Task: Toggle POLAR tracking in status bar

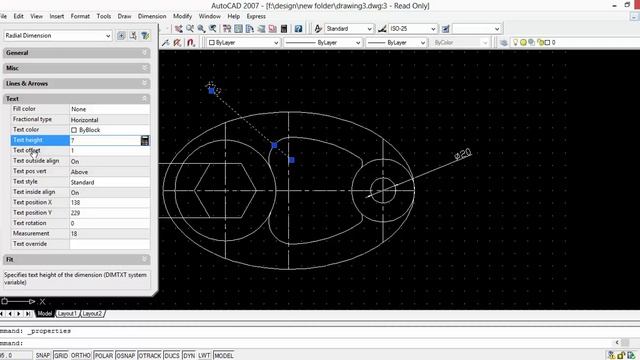Action: [104, 356]
